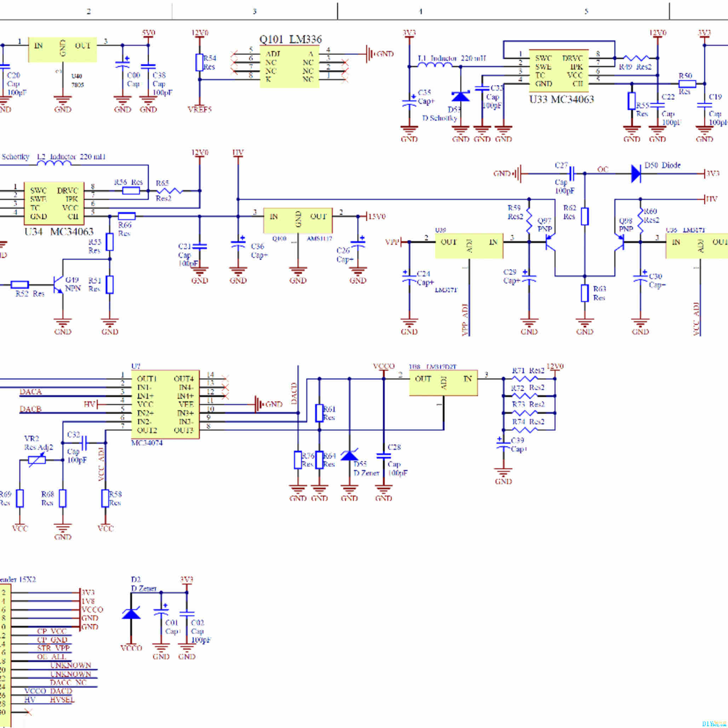Select the D55 Zener diode symbol

(349, 456)
